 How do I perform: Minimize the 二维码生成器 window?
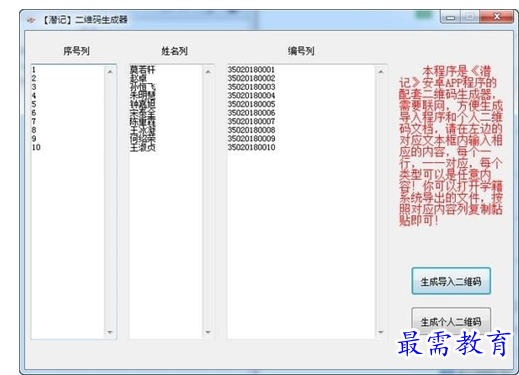click(450, 17)
